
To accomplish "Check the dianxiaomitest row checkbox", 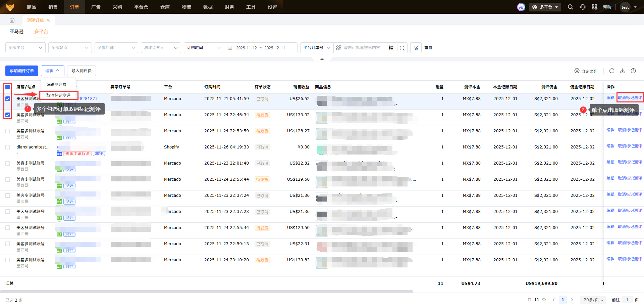I will click(8, 147).
